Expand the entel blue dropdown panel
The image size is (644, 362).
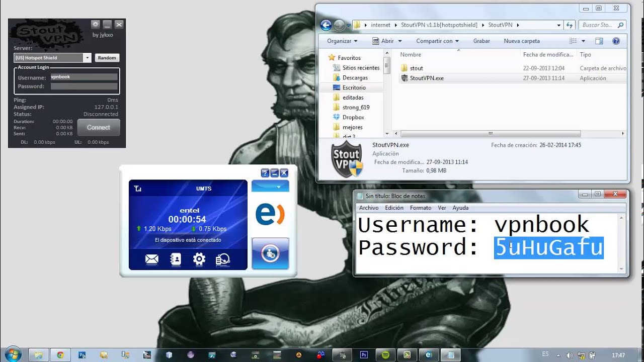pyautogui.click(x=270, y=186)
